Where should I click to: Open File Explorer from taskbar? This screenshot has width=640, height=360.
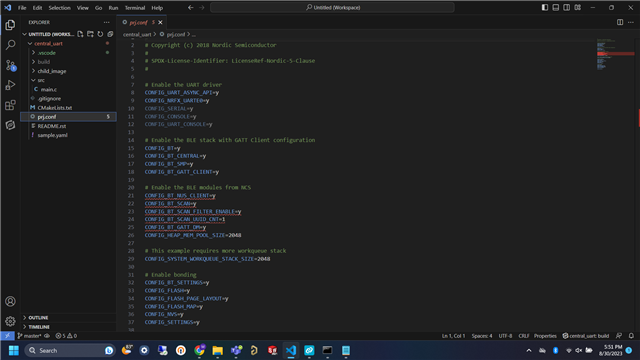pos(218,350)
